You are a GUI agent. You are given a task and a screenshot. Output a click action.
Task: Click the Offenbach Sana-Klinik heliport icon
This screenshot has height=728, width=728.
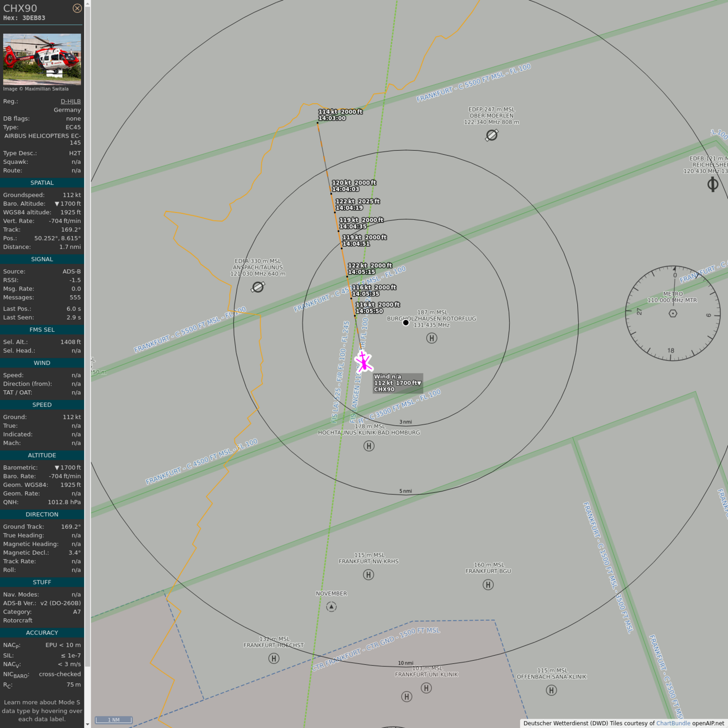click(x=552, y=690)
